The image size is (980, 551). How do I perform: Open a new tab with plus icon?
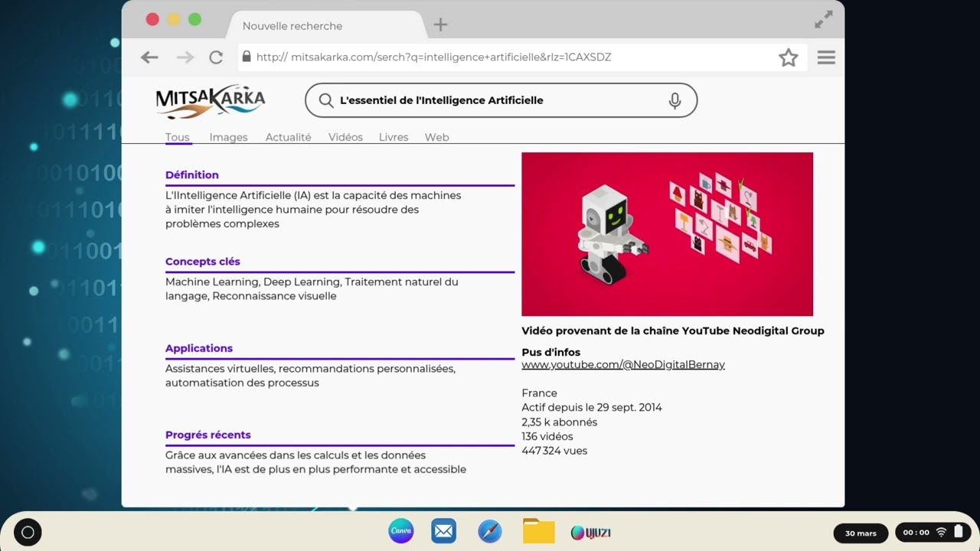click(440, 24)
